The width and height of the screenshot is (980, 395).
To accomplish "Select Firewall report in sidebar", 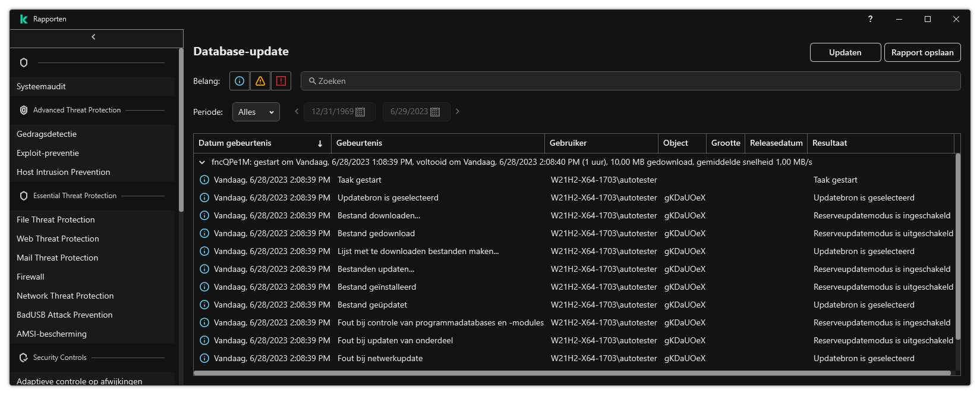I will click(x=31, y=277).
